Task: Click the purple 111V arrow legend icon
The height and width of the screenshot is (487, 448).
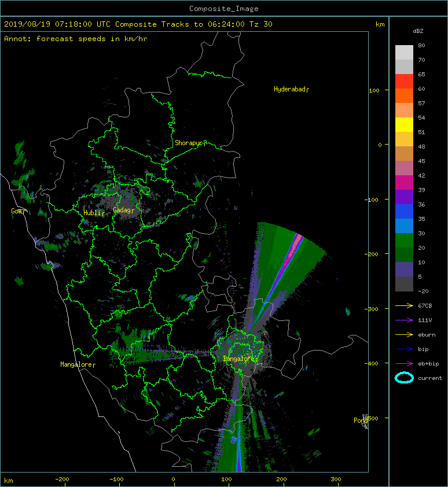Action: click(x=404, y=320)
